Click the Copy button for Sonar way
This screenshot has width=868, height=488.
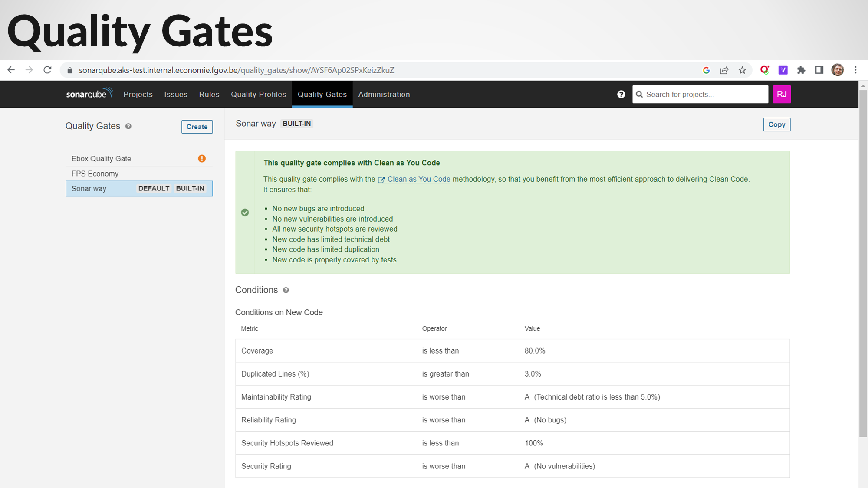(x=776, y=124)
